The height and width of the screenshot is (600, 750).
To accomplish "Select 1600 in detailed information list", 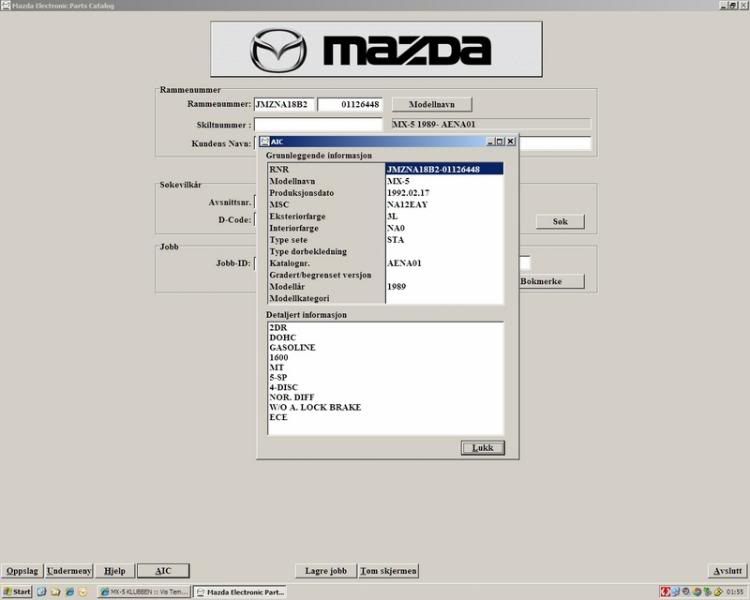I will (x=278, y=358).
